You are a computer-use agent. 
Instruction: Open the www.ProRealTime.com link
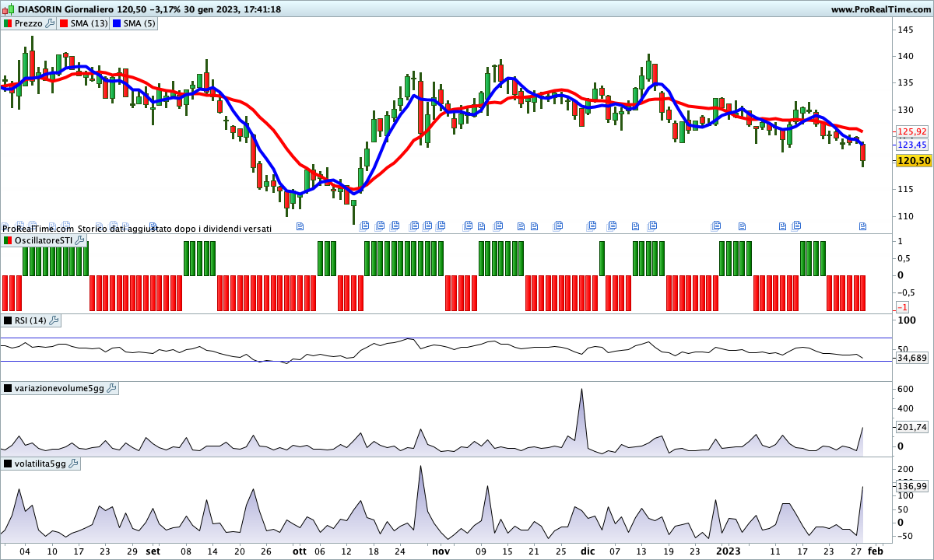coord(880,9)
